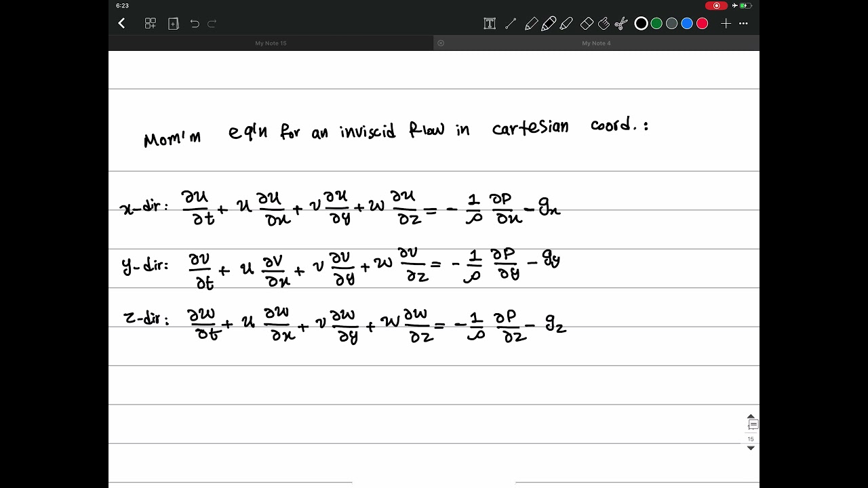Select the Text box tool
868x488 pixels.
[490, 24]
